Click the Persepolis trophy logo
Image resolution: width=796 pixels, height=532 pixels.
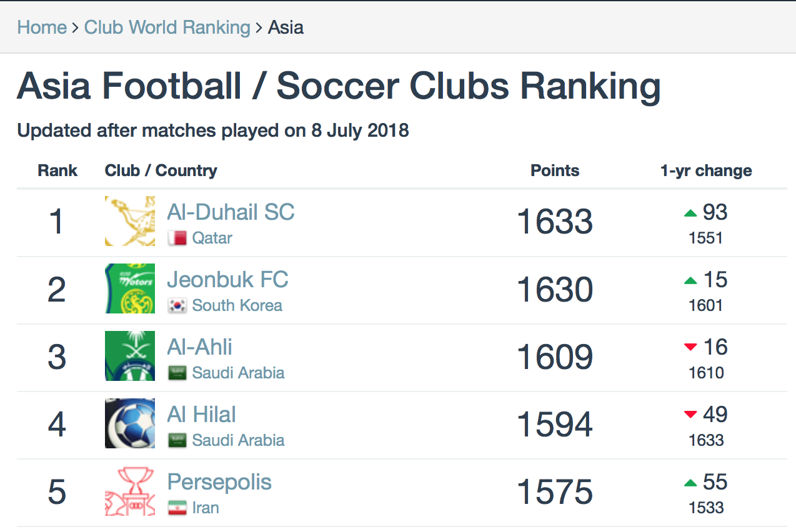click(130, 491)
